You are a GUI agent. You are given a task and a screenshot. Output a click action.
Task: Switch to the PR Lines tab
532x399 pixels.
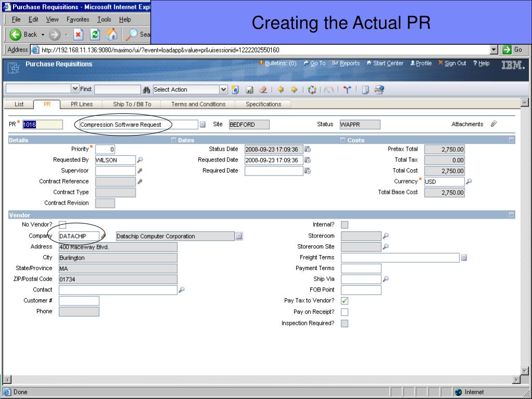point(82,104)
